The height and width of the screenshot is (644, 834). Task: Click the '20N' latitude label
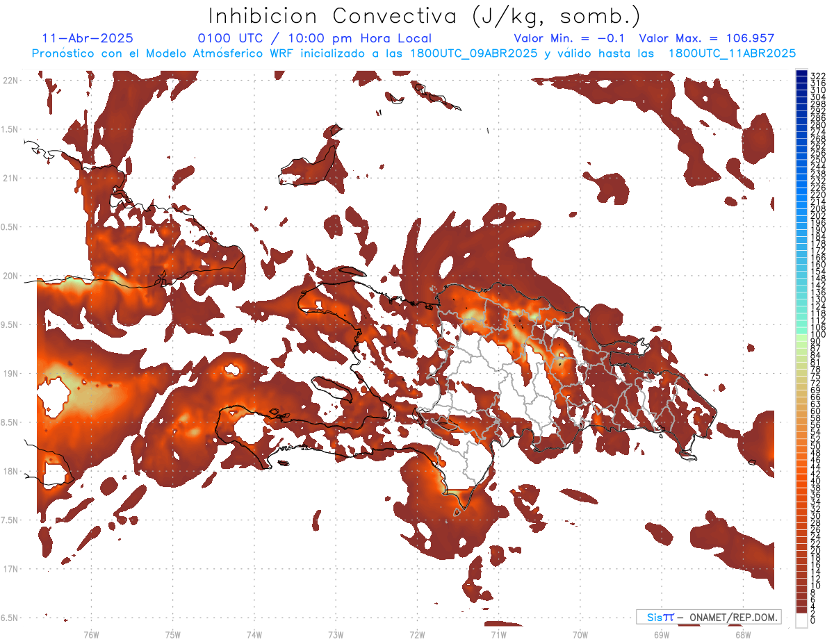coord(10,276)
